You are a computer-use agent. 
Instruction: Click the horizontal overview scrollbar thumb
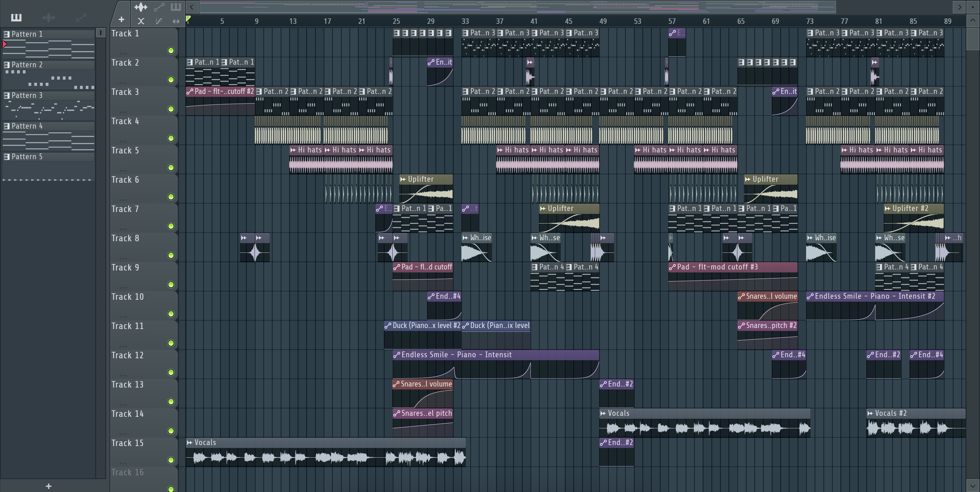pos(517,6)
